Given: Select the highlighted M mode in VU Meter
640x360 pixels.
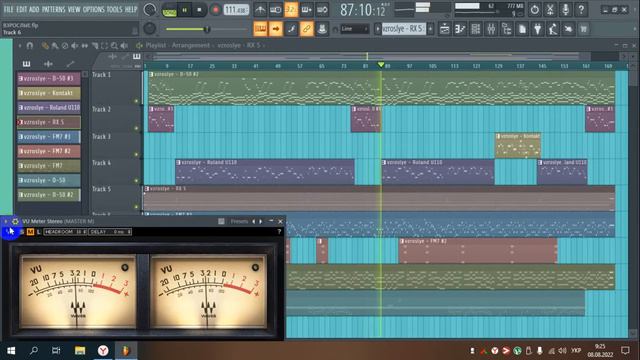Looking at the screenshot, I should click(30, 232).
